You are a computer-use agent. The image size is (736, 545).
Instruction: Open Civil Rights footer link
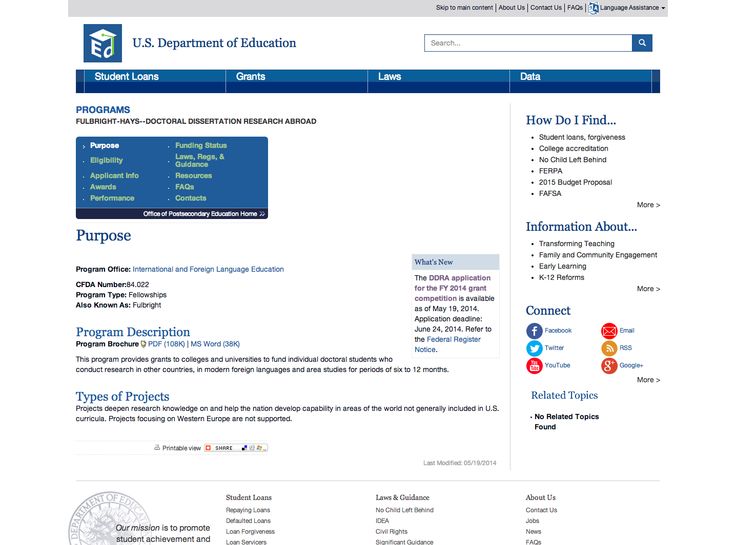click(x=391, y=531)
